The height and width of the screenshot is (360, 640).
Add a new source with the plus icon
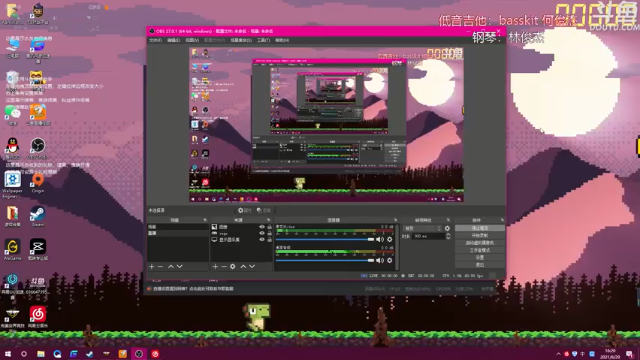click(x=215, y=267)
